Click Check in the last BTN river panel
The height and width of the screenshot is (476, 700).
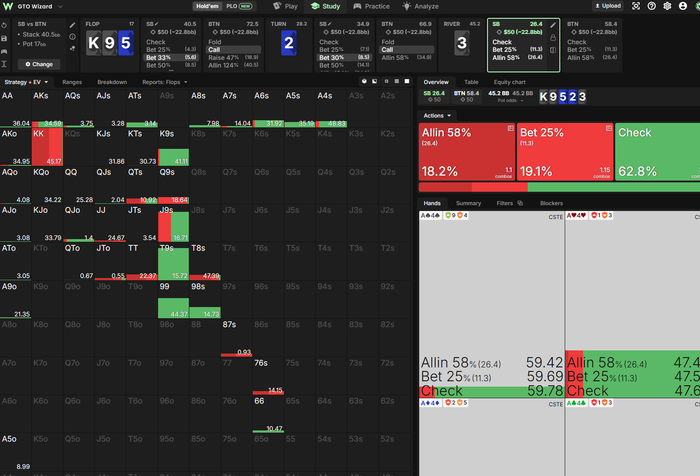(592, 42)
